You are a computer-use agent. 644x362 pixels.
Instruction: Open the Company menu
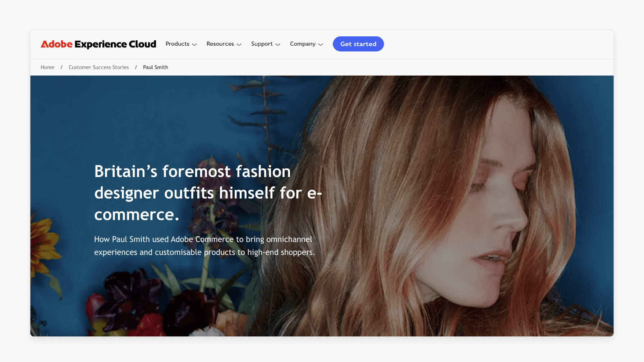tap(307, 44)
